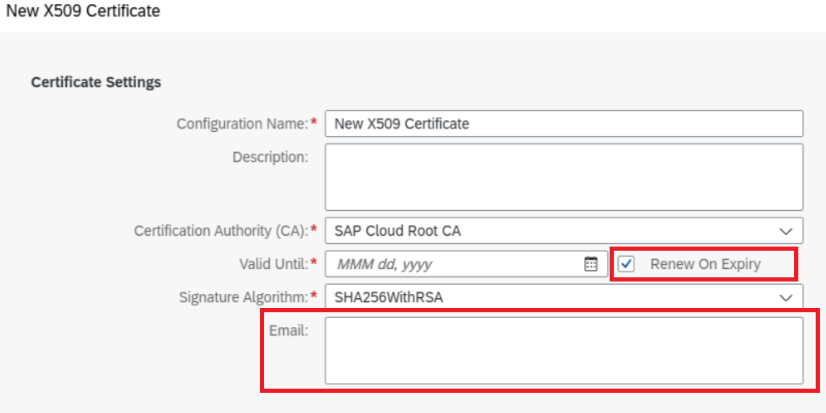This screenshot has height=413, width=826.
Task: Focus the Configuration Name input field
Action: point(564,124)
